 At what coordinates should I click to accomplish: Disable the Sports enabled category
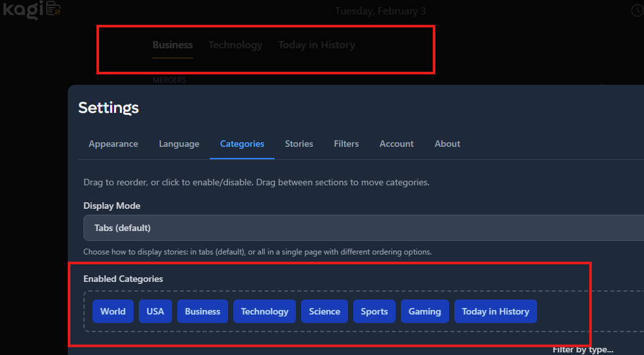coord(374,311)
